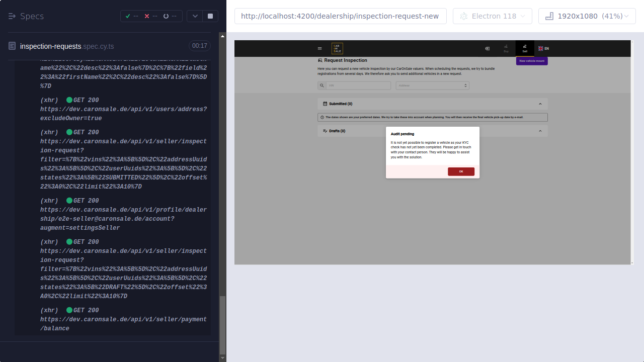Click OK on the Audit pending dialog
This screenshot has height=362, width=644.
pyautogui.click(x=461, y=171)
